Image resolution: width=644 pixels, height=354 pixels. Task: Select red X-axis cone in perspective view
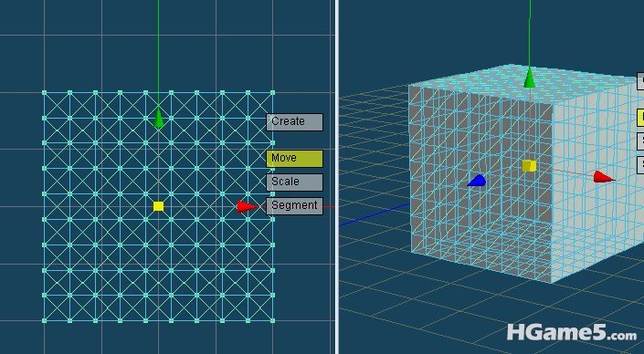[604, 177]
